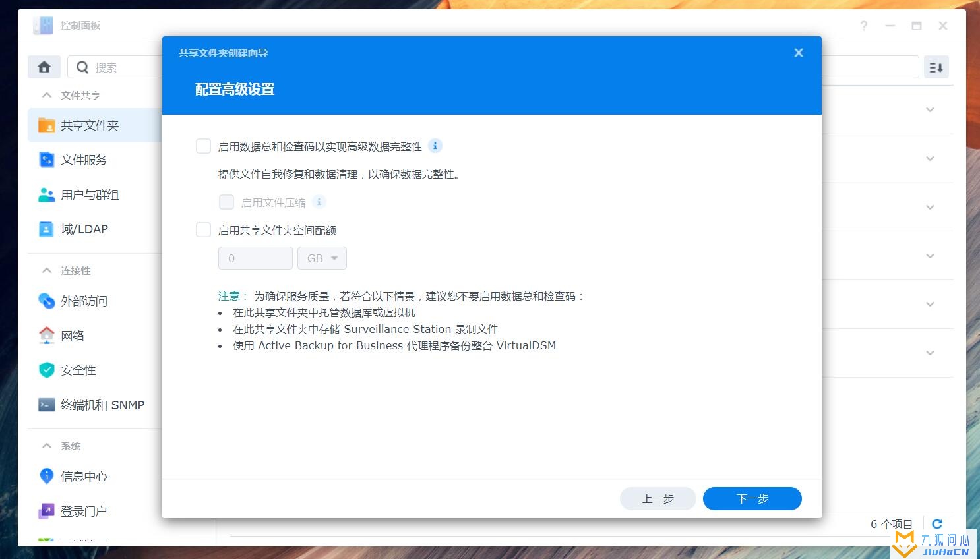Select 共享文件夹 menu item
This screenshot has width=980, height=559.
(95, 125)
